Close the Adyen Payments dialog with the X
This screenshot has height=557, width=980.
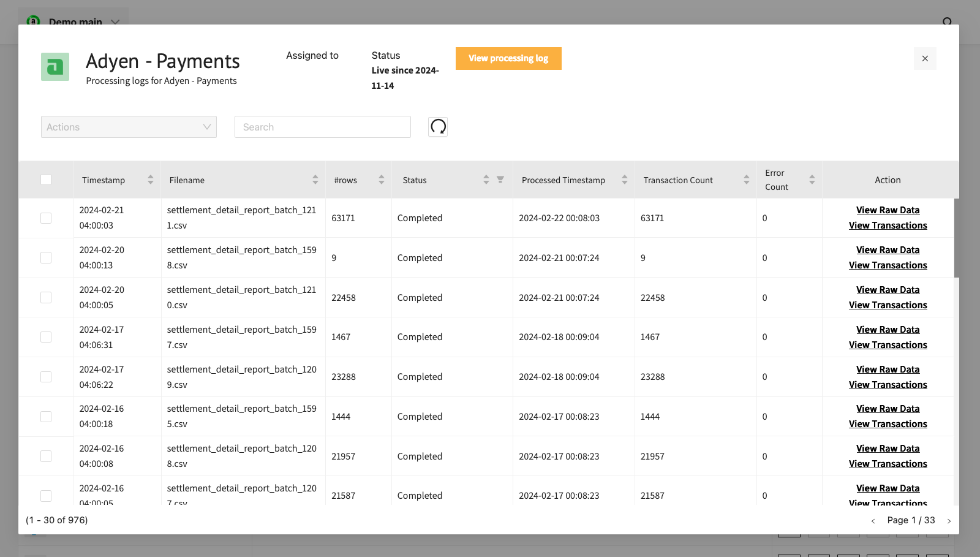(x=925, y=59)
